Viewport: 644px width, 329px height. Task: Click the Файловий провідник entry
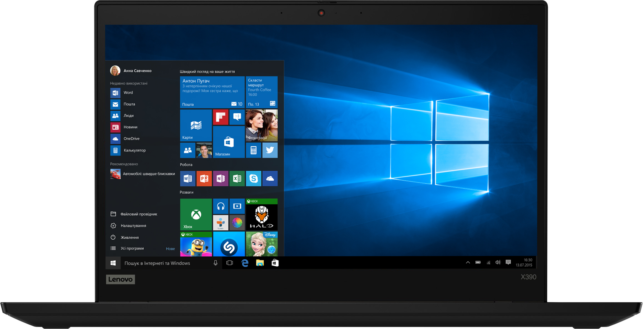click(x=139, y=214)
